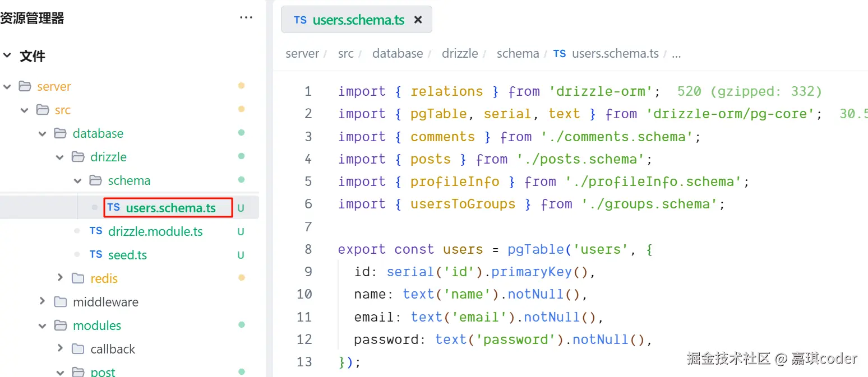
Task: Click 'drizzle-orm' import string on line 1
Action: pos(600,91)
